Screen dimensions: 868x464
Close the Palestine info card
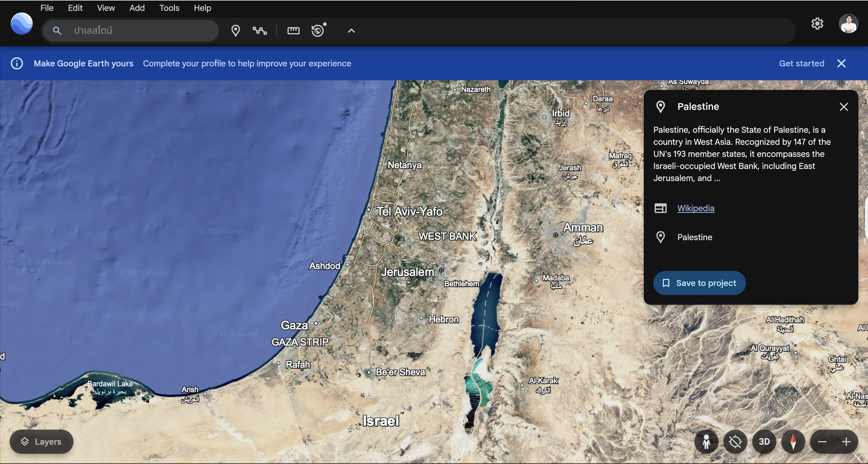click(x=843, y=107)
